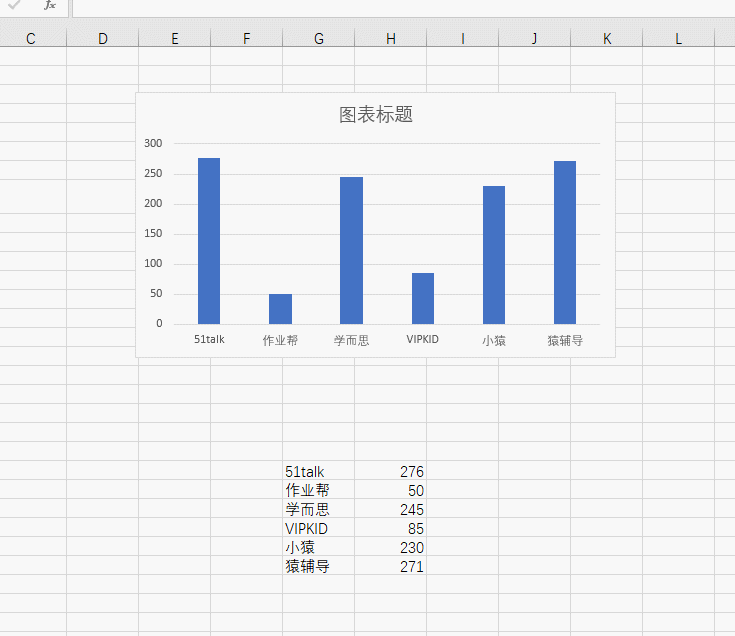
Task: Click the 200 value axis label
Action: (153, 203)
